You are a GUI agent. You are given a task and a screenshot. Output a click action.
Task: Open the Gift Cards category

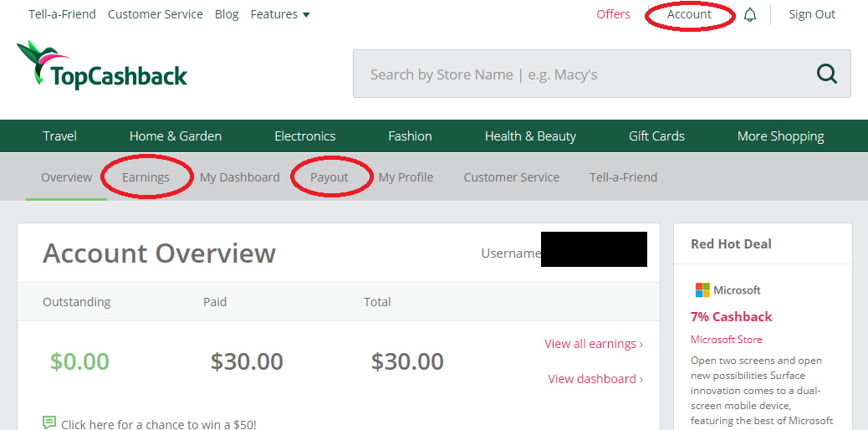click(656, 136)
